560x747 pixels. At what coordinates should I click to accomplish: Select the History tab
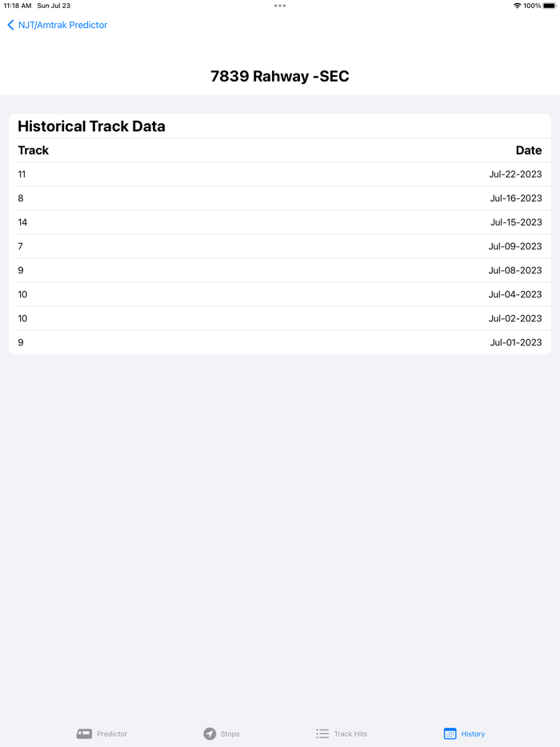pos(464,733)
